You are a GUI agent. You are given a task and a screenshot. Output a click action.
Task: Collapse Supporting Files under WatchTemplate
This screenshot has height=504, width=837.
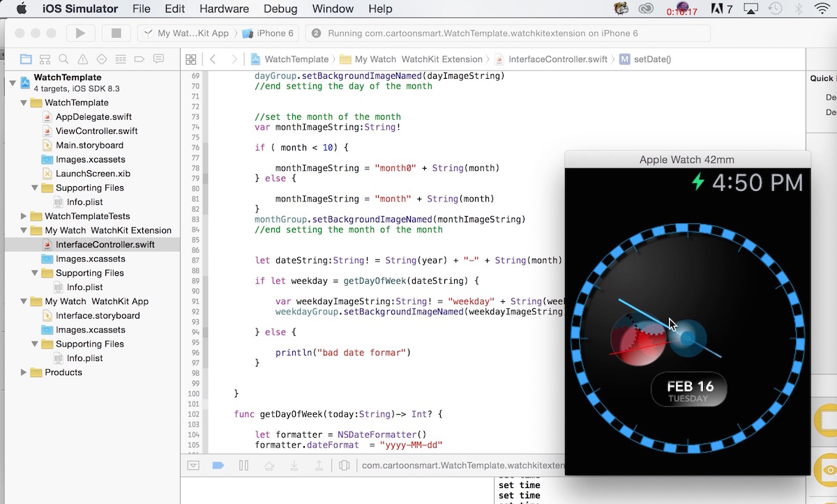point(36,188)
